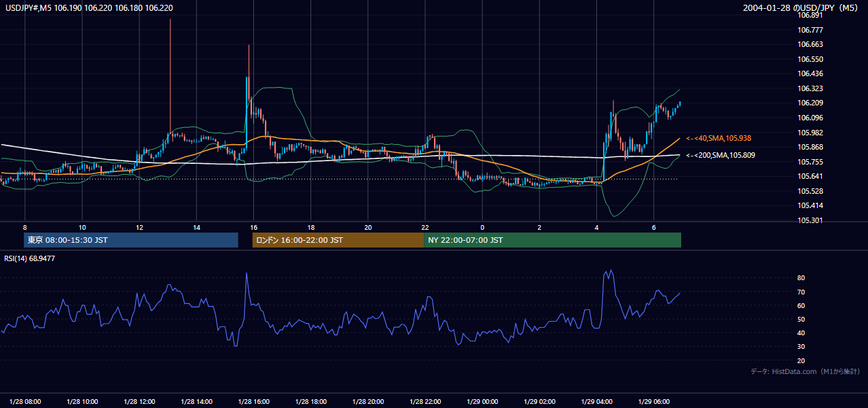
Task: Click the RSI scale value 70
Action: coord(801,292)
